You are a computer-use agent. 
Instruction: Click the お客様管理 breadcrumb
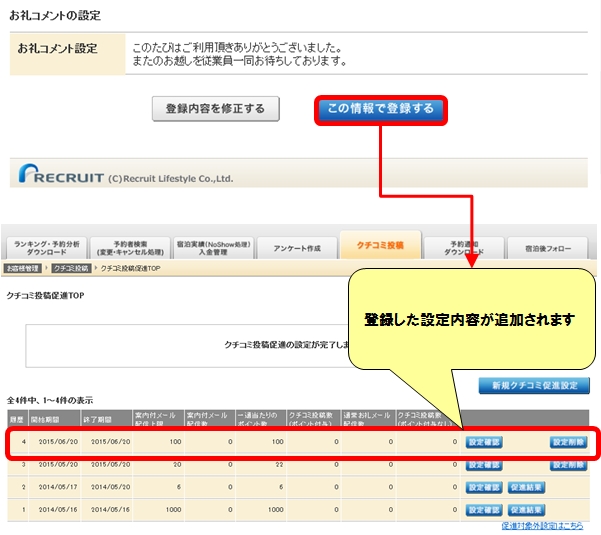click(22, 268)
